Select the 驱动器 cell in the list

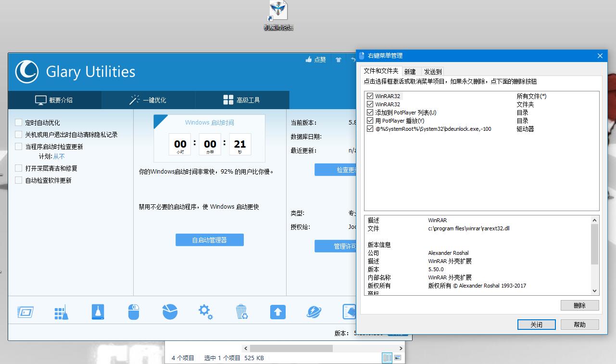tap(525, 129)
